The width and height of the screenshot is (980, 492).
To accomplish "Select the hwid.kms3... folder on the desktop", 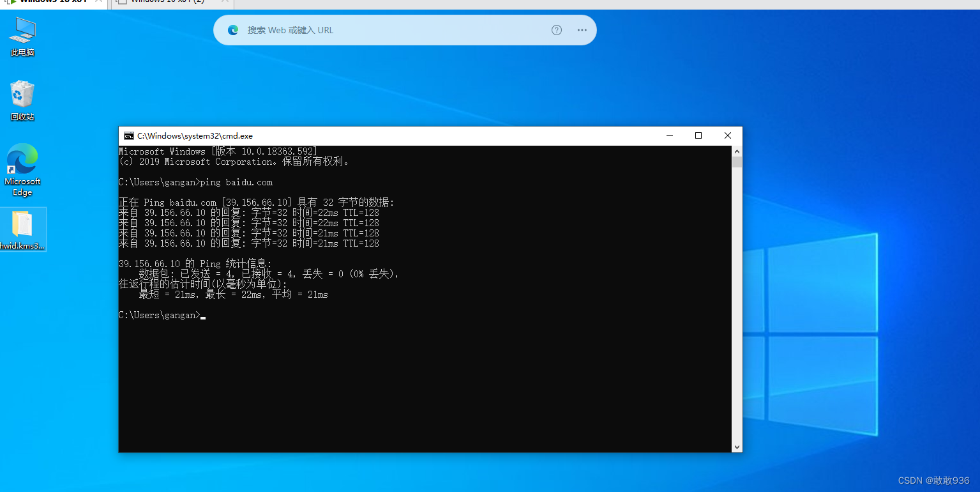I will [22, 229].
